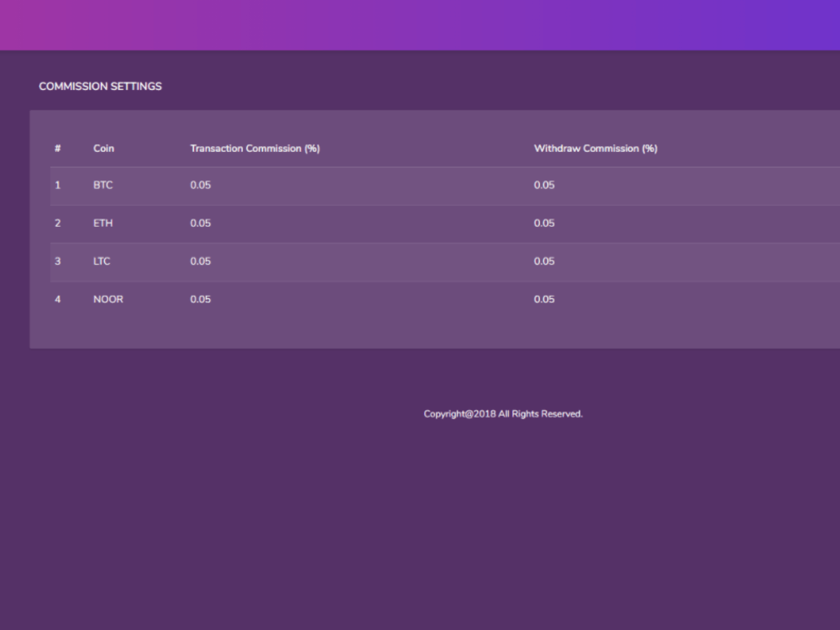Click ETH withdraw commission value 0.05
Viewport: 840px width, 630px height.
coord(544,223)
